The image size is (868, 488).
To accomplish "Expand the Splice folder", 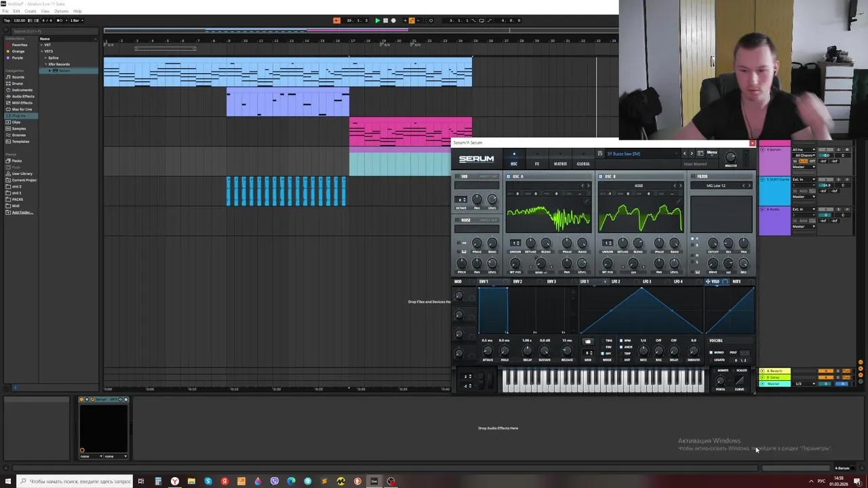I will 45,58.
